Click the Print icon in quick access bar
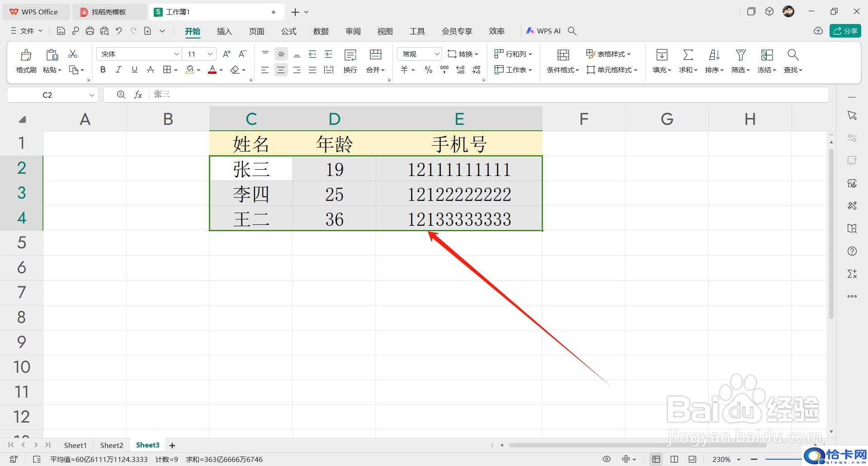 click(90, 31)
